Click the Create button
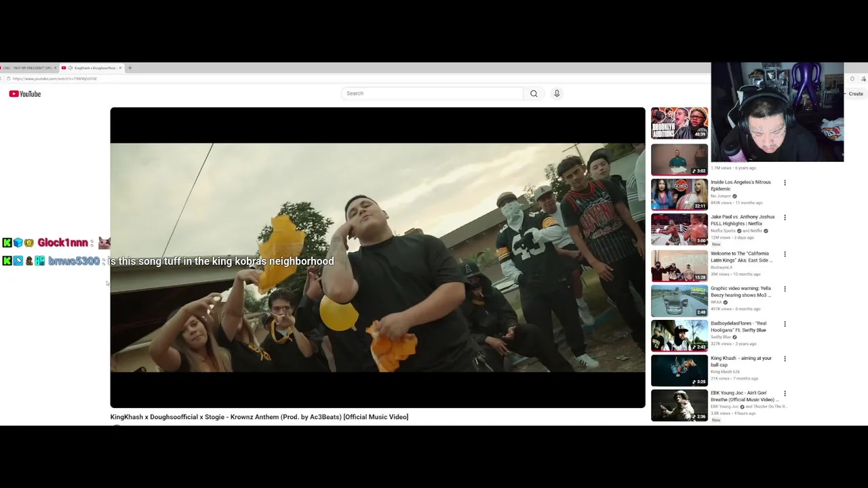 coord(856,94)
